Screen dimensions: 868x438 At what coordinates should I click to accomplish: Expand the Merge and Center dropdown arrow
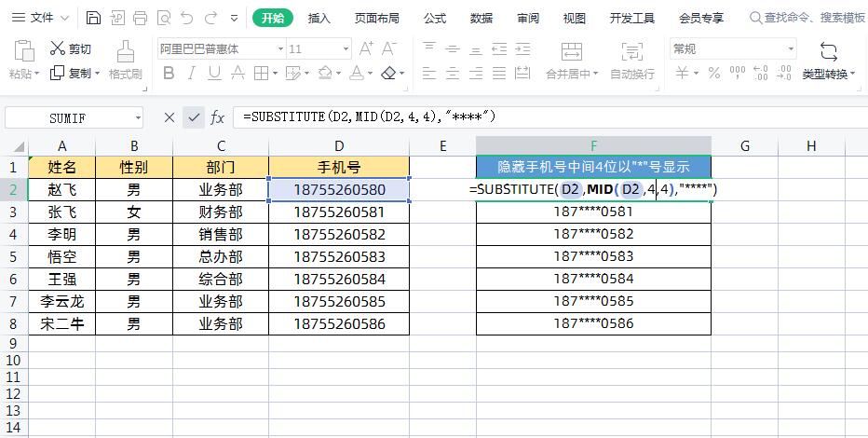[x=596, y=74]
